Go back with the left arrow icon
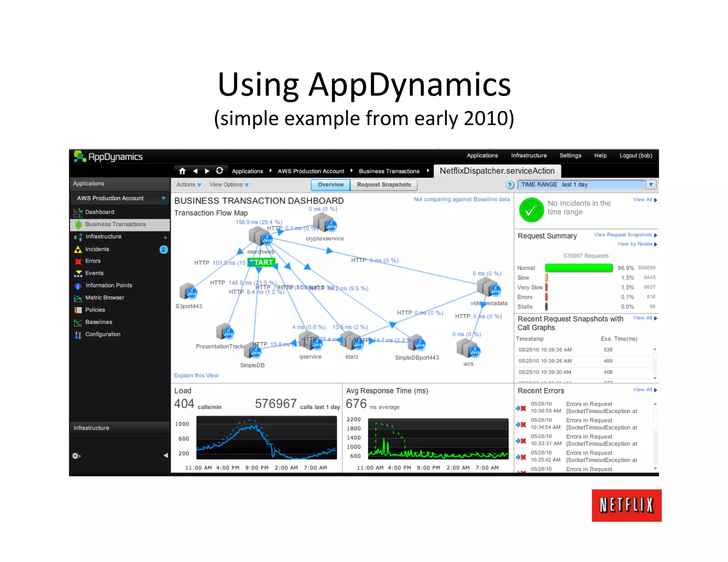The image size is (728, 562). [x=195, y=171]
